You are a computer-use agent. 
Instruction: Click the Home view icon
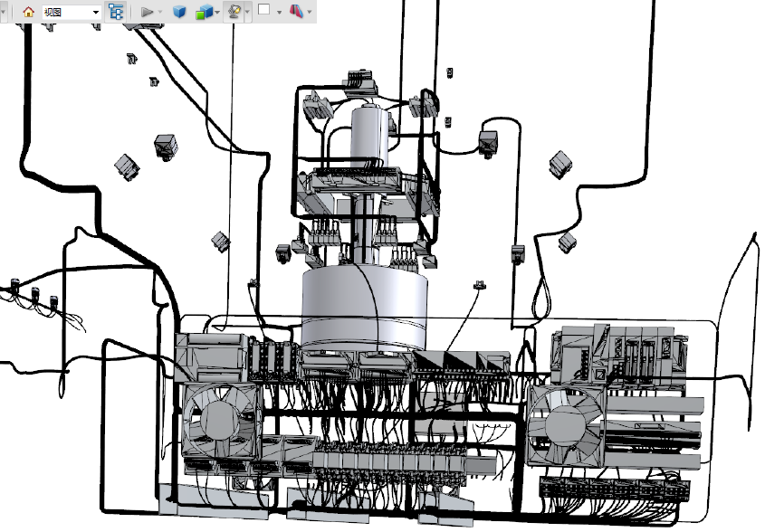(28, 12)
